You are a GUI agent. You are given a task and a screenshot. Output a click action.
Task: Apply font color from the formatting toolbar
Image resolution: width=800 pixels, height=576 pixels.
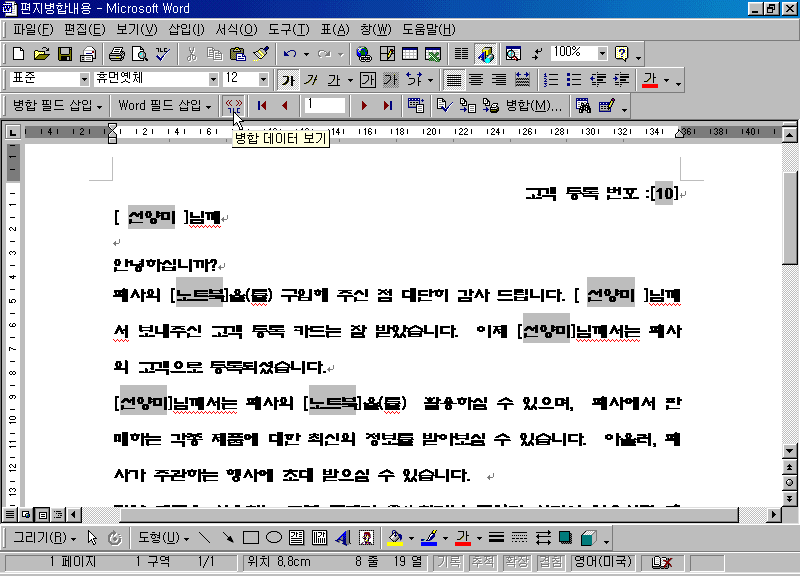649,80
